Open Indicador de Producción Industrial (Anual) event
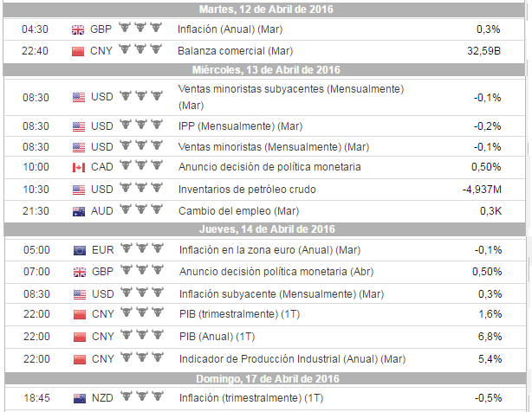532x412 pixels. [292, 359]
